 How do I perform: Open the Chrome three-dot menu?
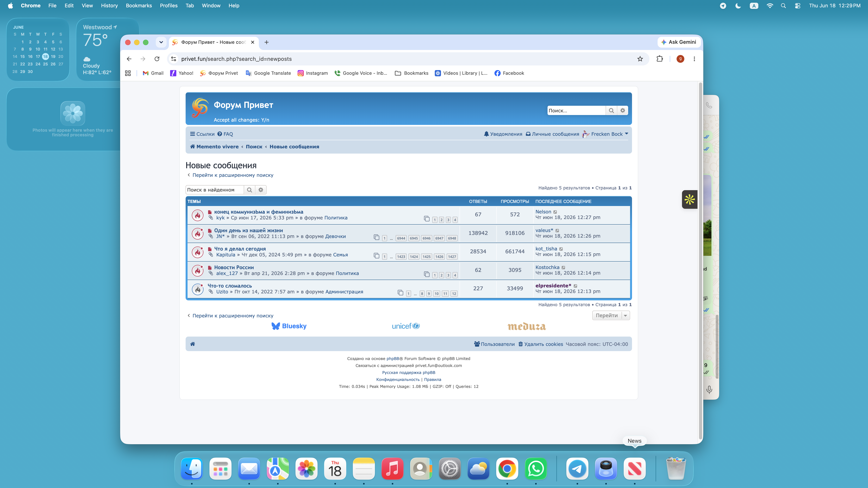694,59
